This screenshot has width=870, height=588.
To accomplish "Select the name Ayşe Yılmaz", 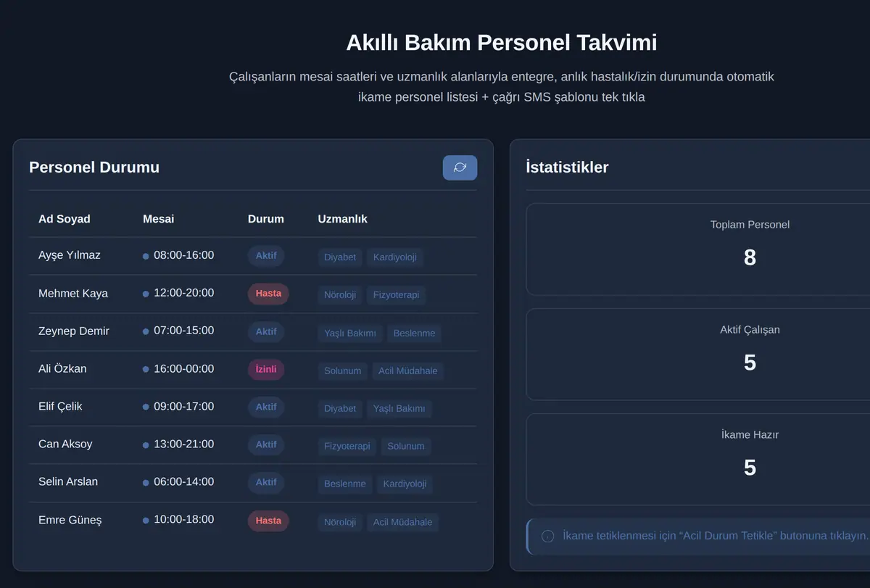I will point(70,255).
